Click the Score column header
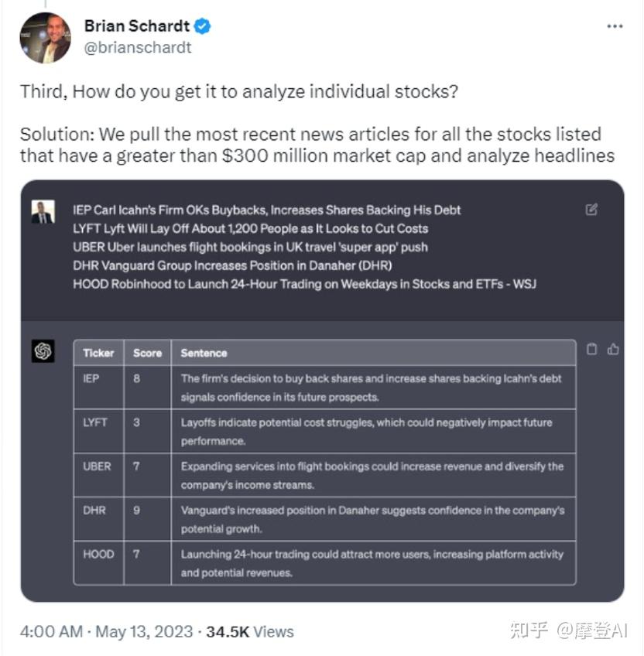Screen dimensions: 644x656 coord(147,353)
